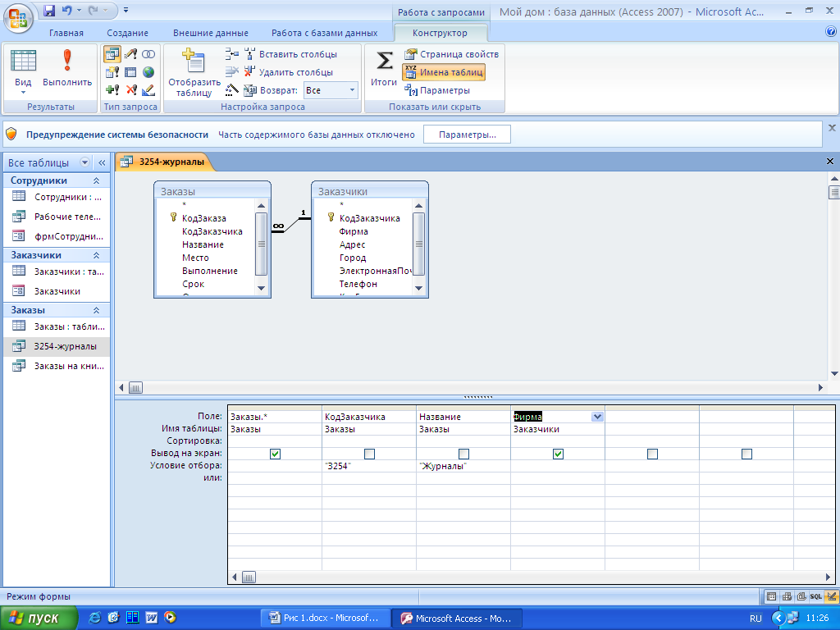Open the Все таблицы pane menu
840x630 pixels.
click(x=84, y=162)
